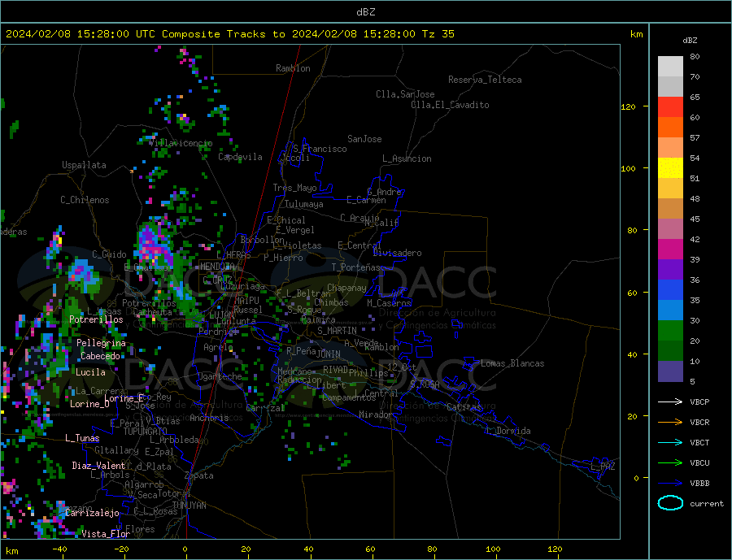Click the Vista_Flor station label
Viewport: 732px width, 560px height.
[106, 534]
